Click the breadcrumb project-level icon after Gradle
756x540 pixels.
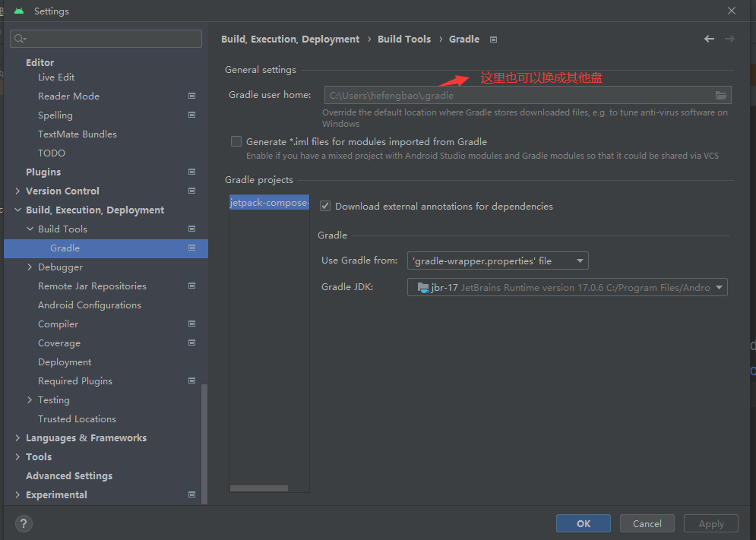(493, 39)
